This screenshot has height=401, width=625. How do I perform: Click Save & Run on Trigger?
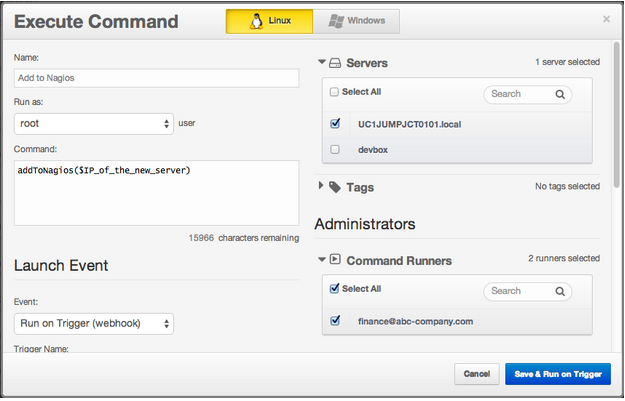pyautogui.click(x=557, y=374)
